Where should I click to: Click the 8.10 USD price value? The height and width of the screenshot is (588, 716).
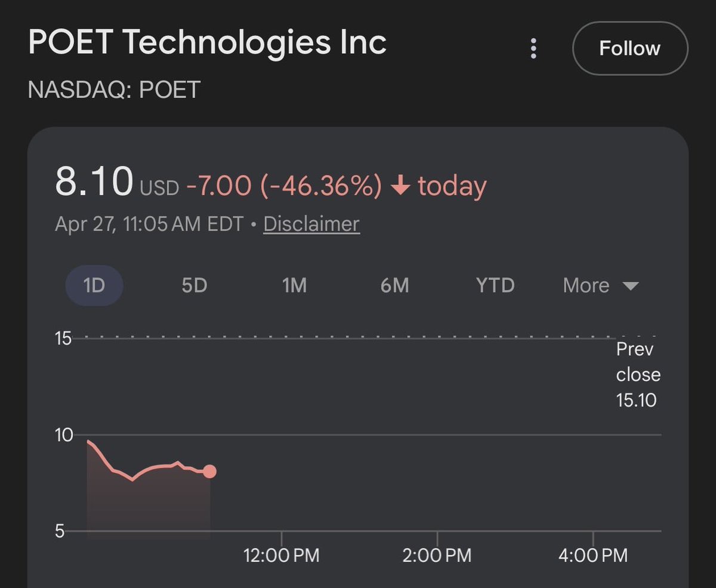117,183
